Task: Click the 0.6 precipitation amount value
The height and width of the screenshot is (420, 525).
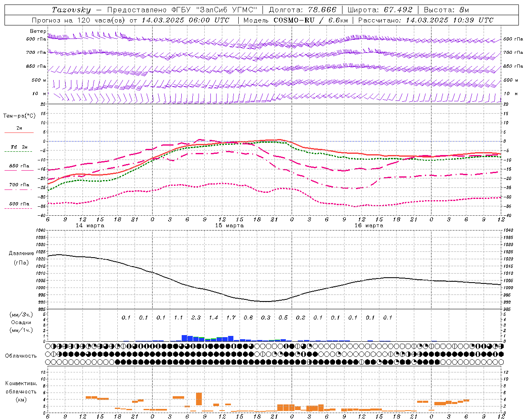Action: point(248,317)
